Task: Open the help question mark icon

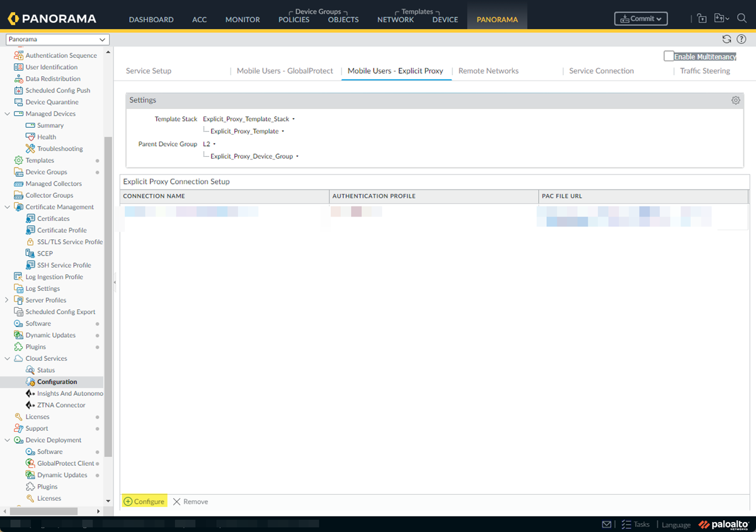Action: (x=742, y=39)
